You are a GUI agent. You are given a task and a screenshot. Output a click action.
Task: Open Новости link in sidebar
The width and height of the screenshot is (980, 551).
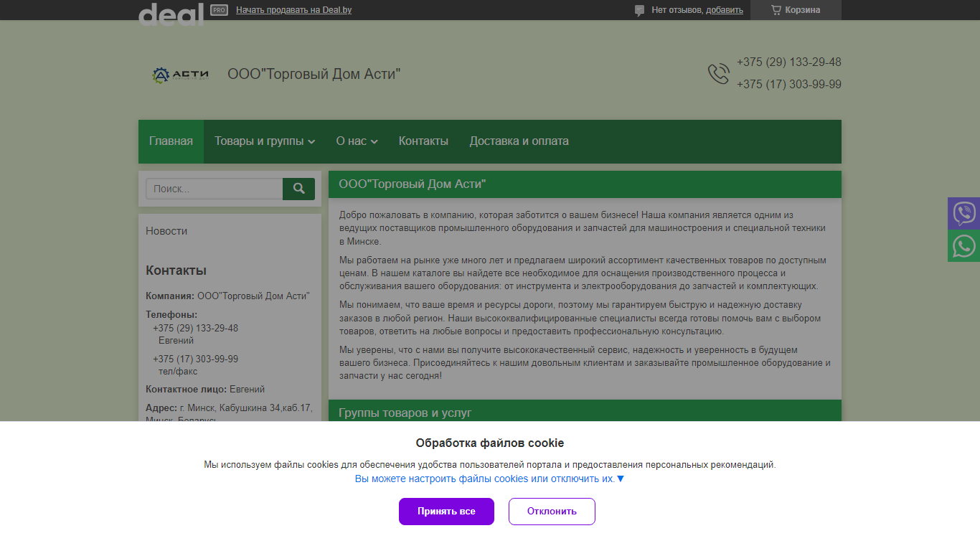tap(166, 231)
